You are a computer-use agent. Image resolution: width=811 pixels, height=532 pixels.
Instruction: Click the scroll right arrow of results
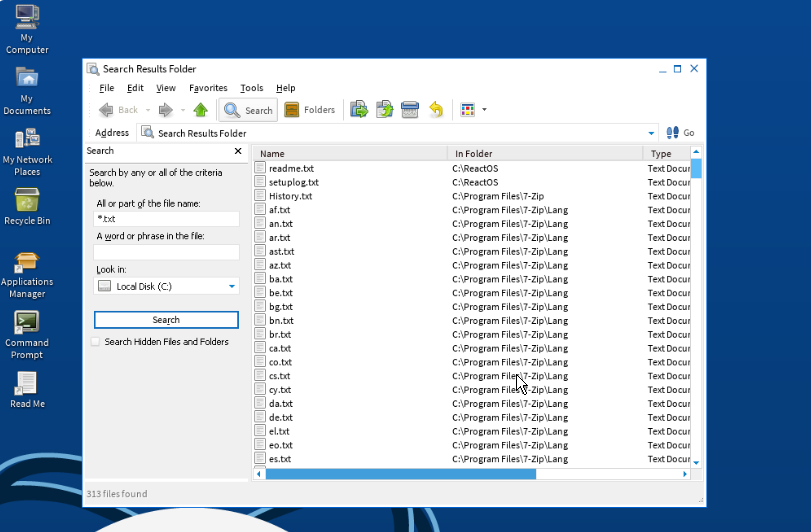click(x=685, y=474)
